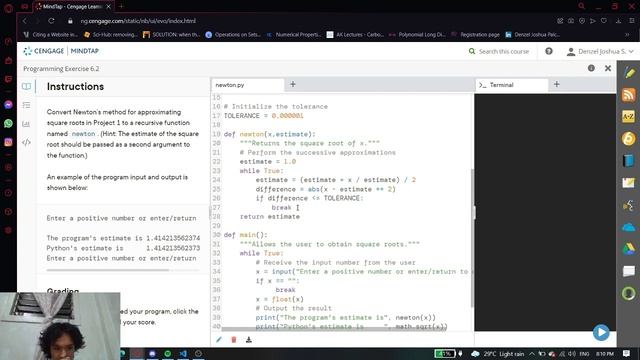Open the SOLUTION: when th... bookmark
The height and width of the screenshot is (360, 640).
pyautogui.click(x=171, y=35)
